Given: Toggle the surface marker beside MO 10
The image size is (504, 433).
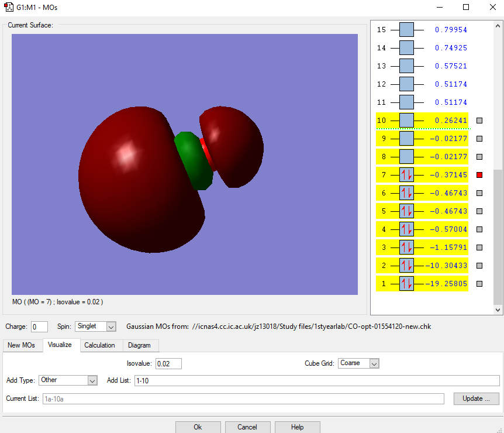Looking at the screenshot, I should (x=479, y=121).
